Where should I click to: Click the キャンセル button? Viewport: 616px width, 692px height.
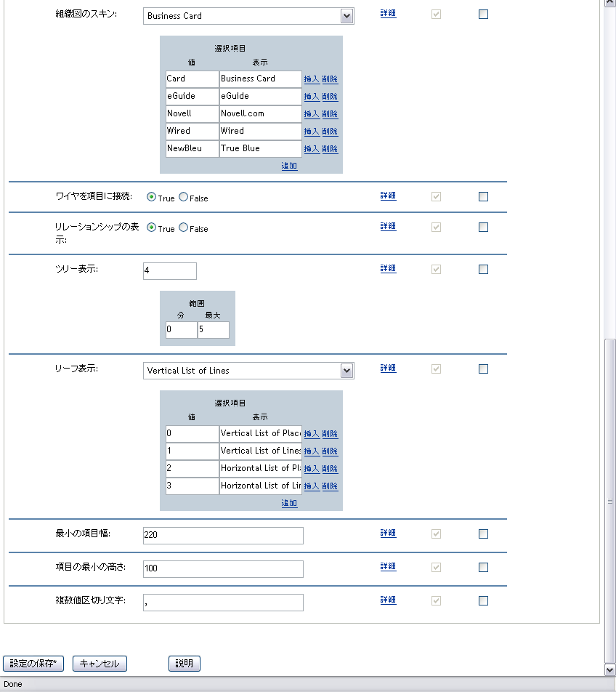coord(100,664)
